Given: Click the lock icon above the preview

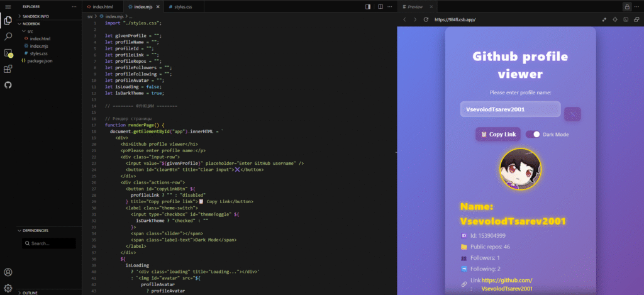Looking at the screenshot, I should tap(626, 6).
